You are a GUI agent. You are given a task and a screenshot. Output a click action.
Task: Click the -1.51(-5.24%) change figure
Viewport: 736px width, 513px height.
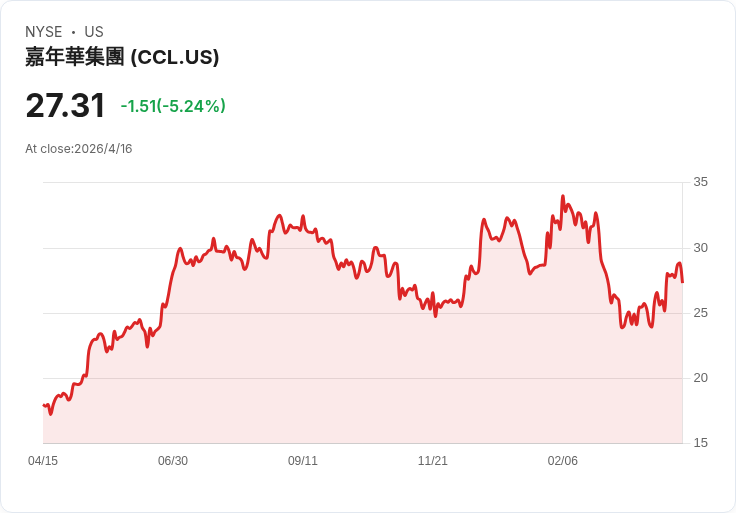(x=173, y=106)
